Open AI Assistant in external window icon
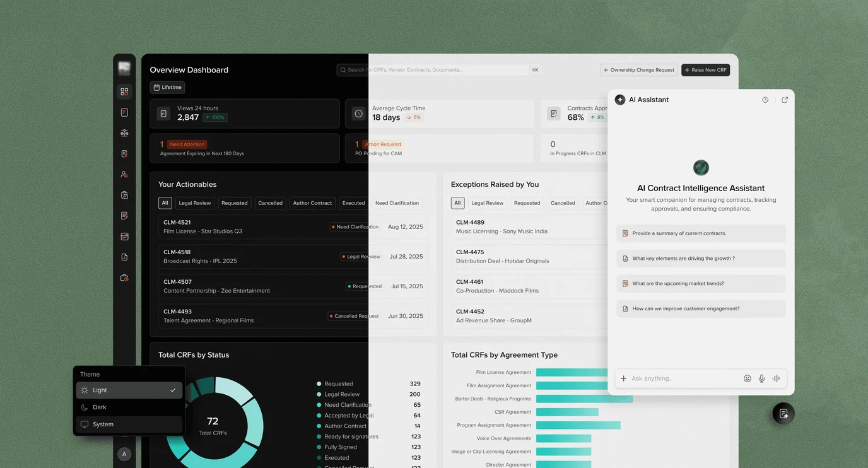 coord(785,100)
